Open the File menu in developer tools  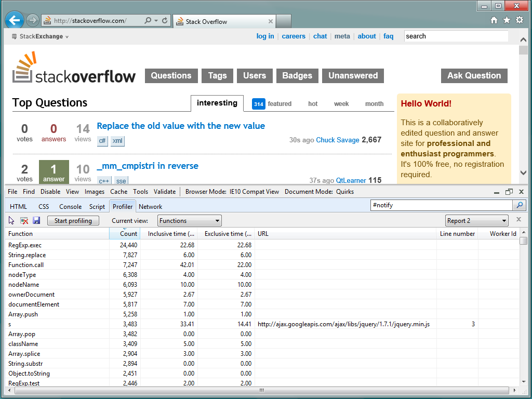(12, 192)
